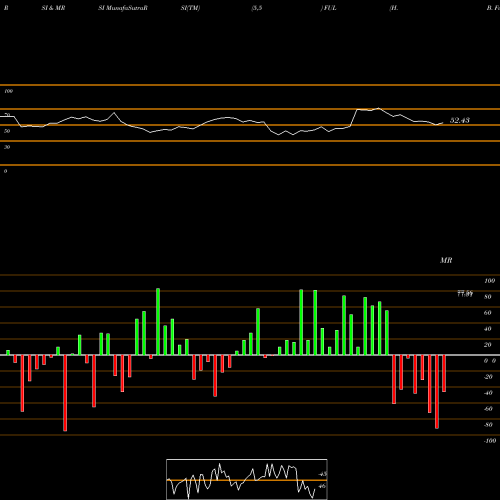The width and height of the screenshot is (500, 500).
Task: Click the 'SI(TM)' header label
Action: pos(190,8)
